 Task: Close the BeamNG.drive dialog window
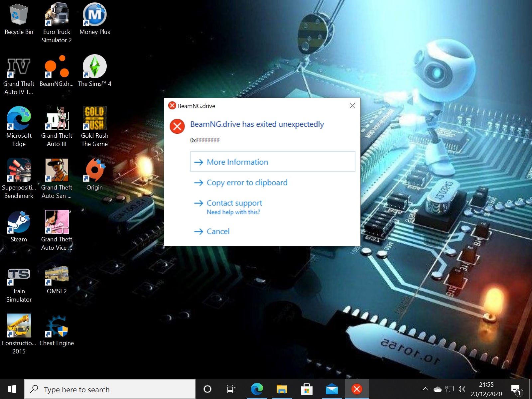352,106
